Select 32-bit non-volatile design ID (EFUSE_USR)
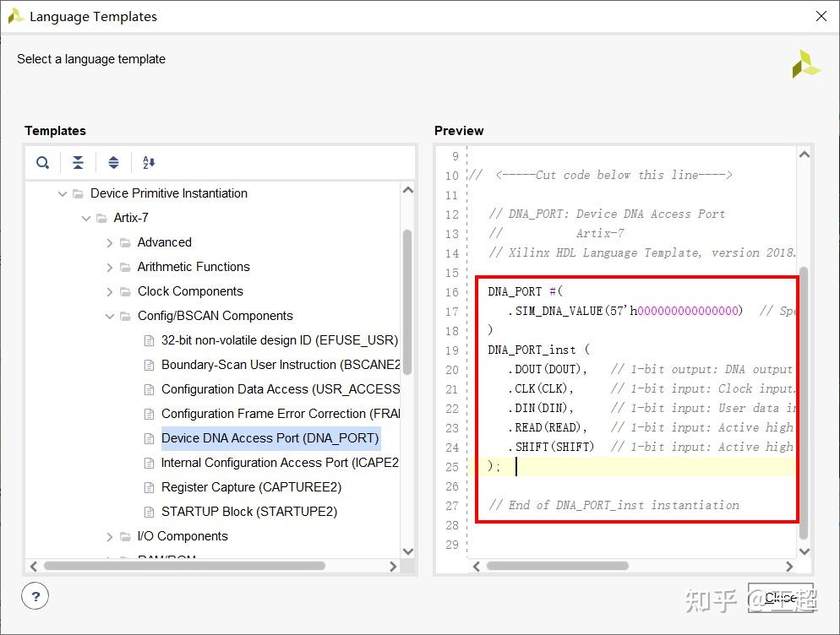The height and width of the screenshot is (635, 840). pyautogui.click(x=280, y=340)
